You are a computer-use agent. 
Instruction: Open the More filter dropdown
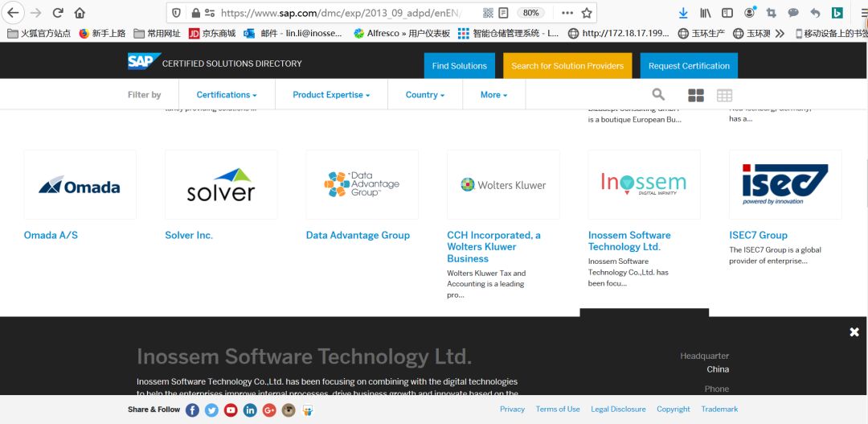click(x=493, y=95)
